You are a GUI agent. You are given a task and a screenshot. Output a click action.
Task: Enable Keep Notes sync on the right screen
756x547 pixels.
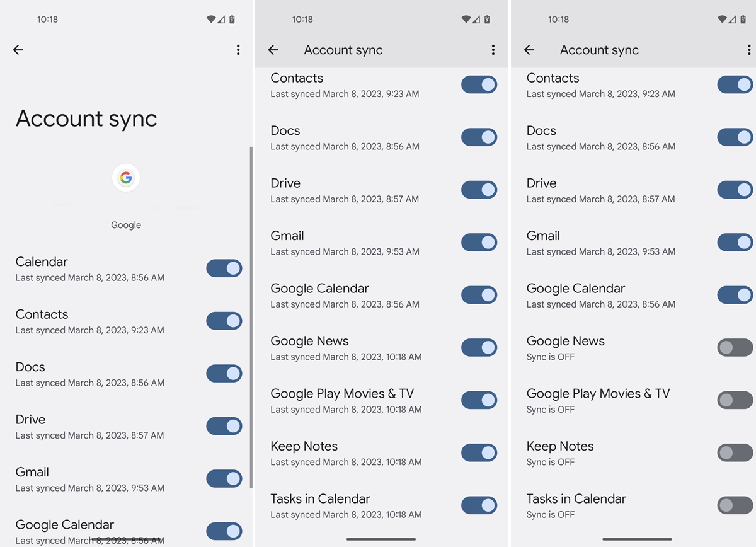pos(735,452)
